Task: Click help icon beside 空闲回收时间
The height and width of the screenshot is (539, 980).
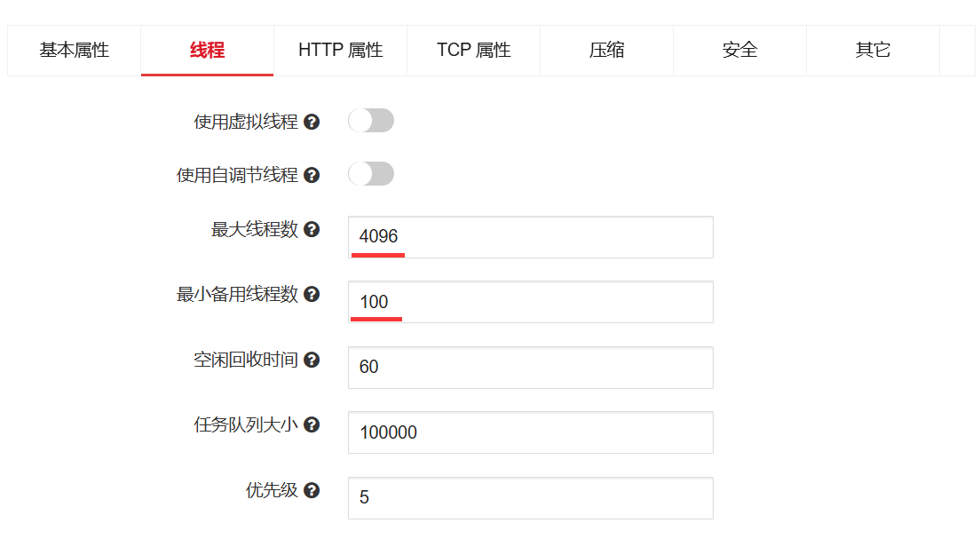Action: point(312,360)
